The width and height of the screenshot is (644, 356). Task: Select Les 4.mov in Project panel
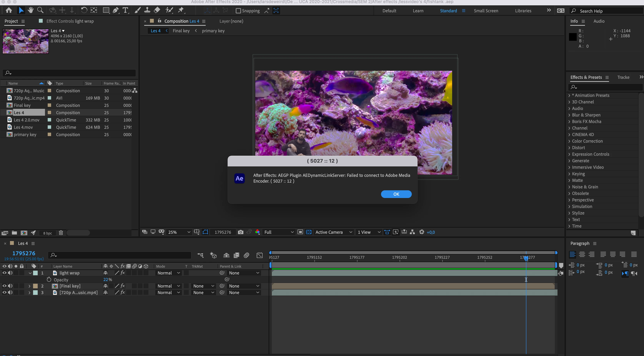click(x=23, y=127)
